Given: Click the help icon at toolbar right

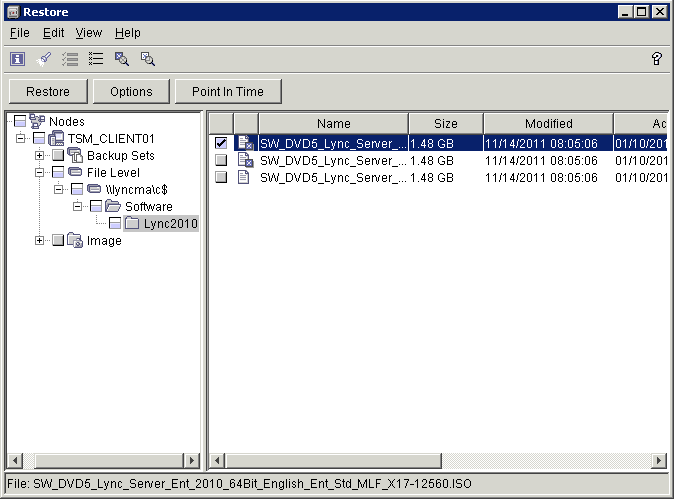Looking at the screenshot, I should (x=657, y=59).
